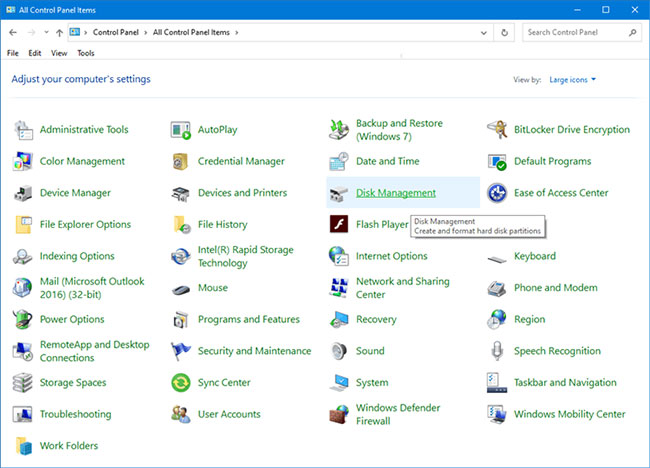Viewport: 650px width, 468px height.
Task: Open RemoteApp and Desktop Connections link
Action: pyautogui.click(x=95, y=351)
